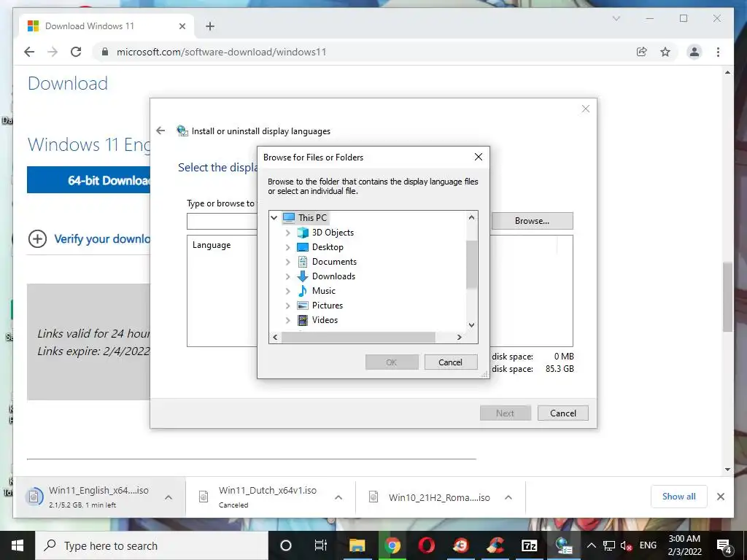Select the Downloads arrow icon
Viewport: 747px width, 560px height.
(303, 276)
